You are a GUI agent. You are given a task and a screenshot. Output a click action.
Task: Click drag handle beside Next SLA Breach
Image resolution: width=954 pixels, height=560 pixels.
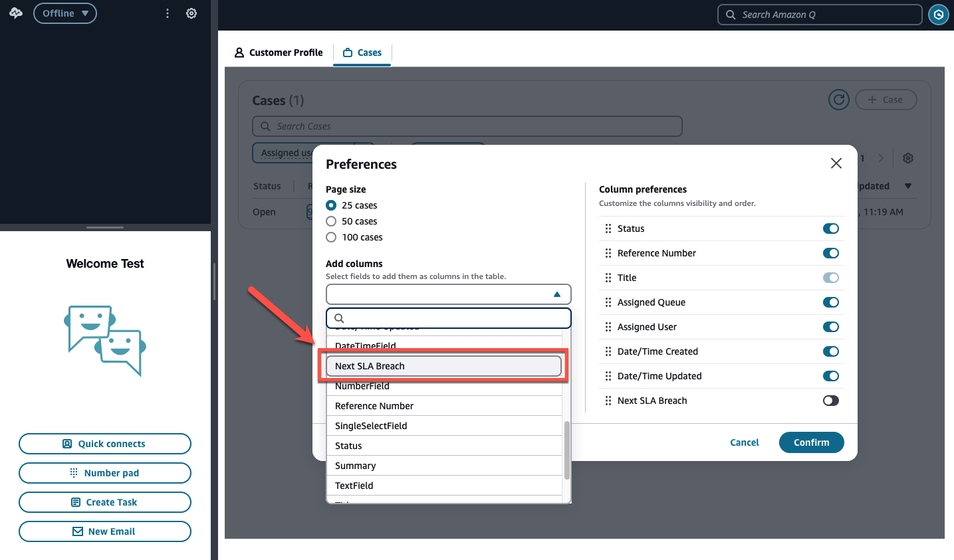click(608, 401)
